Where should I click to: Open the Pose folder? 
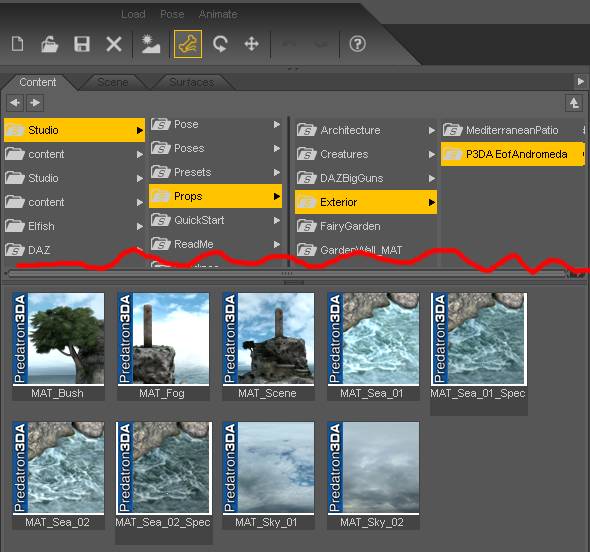pos(215,124)
